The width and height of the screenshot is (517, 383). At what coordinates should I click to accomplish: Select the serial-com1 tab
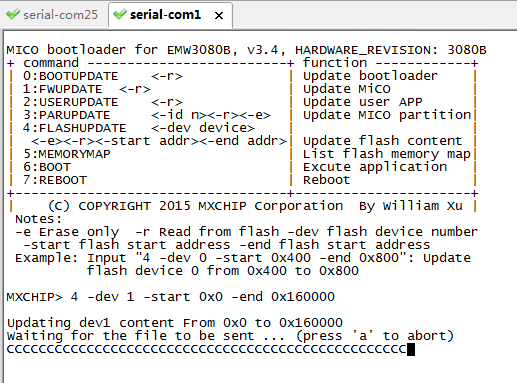point(165,15)
